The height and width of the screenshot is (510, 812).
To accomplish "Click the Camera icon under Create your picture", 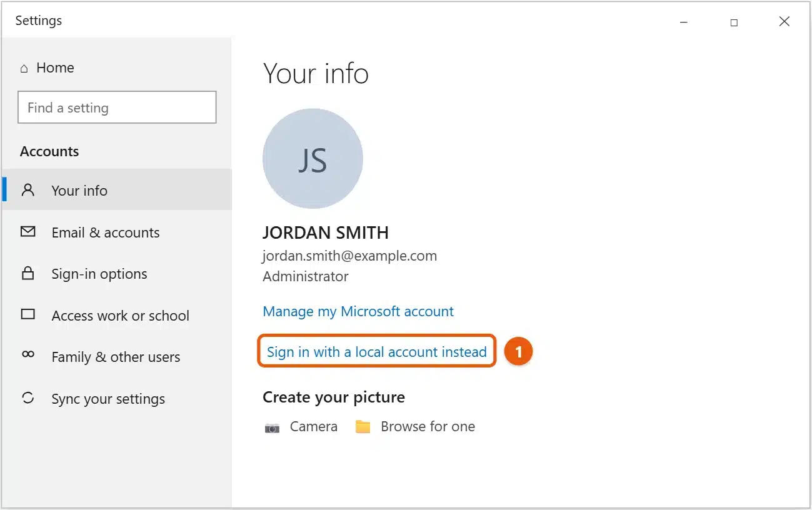I will (x=272, y=427).
